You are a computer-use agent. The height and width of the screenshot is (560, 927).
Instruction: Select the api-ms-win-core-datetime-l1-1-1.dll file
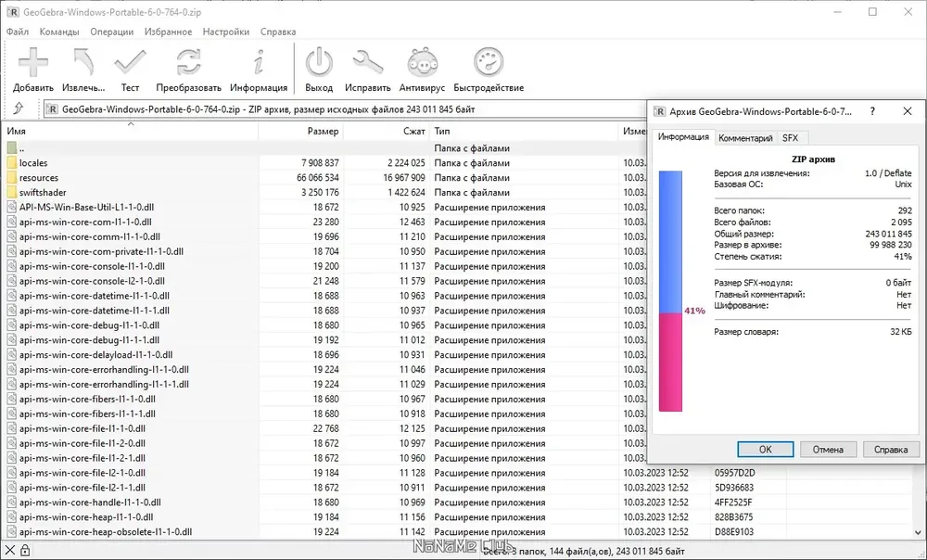pos(94,311)
